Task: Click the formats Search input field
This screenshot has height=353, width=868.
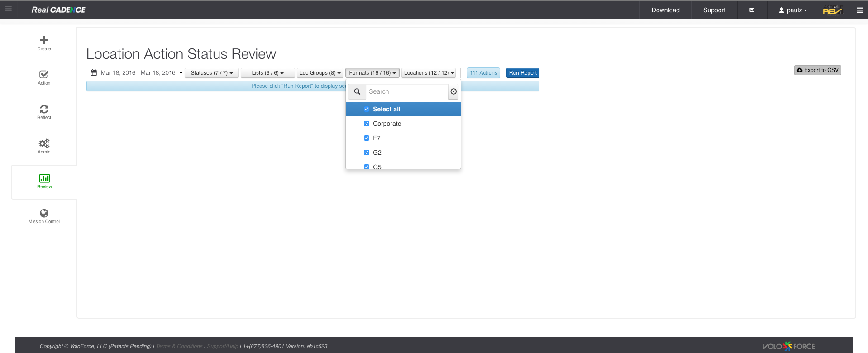Action: 406,91
